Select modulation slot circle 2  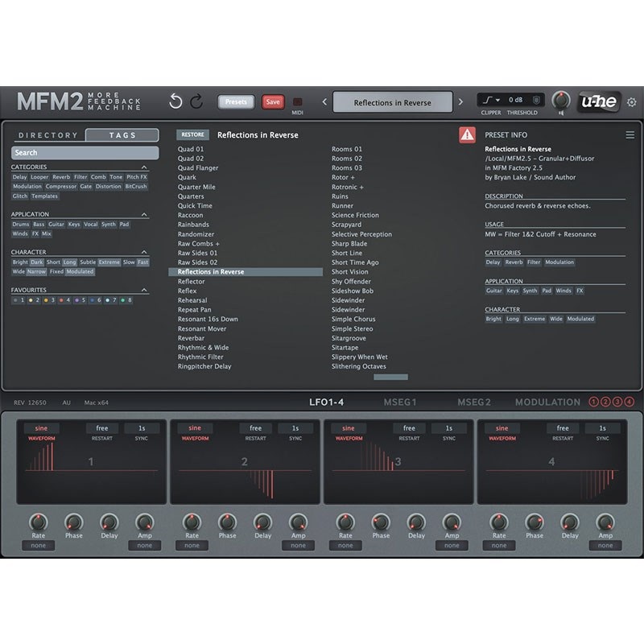click(605, 402)
